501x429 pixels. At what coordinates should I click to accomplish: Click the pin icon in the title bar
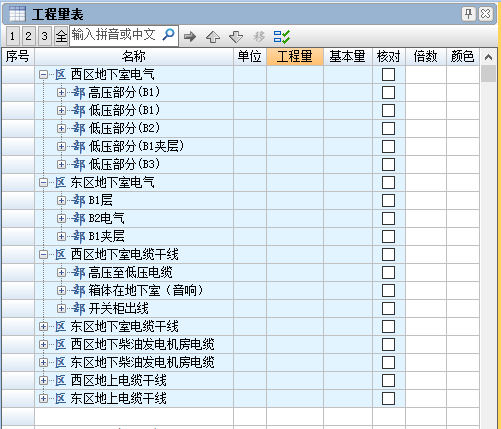pyautogui.click(x=469, y=14)
